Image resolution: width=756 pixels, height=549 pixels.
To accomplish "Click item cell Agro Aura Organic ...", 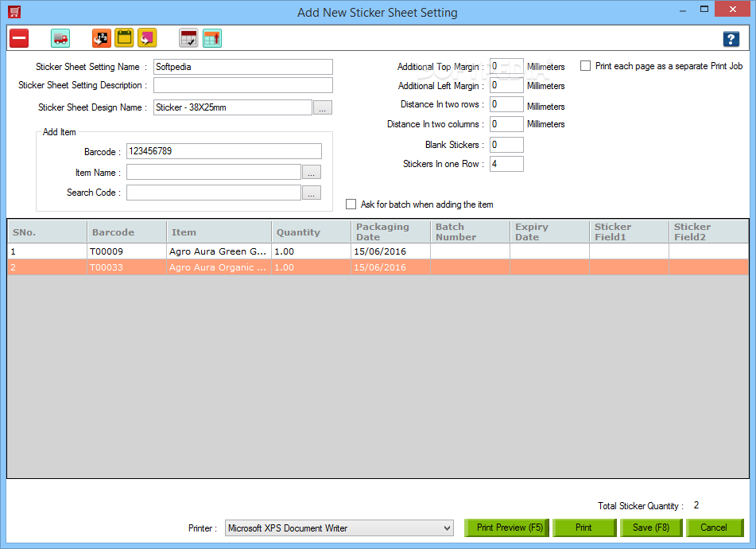I will point(219,267).
